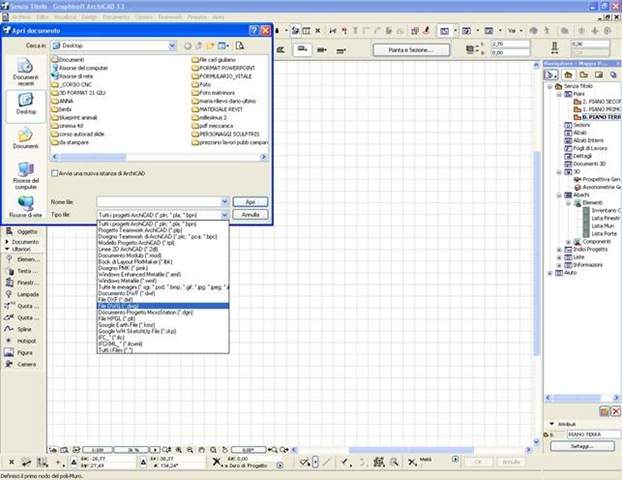This screenshot has width=622, height=480.
Task: Expand the Cerca in Desktop dropdown
Action: 172,46
